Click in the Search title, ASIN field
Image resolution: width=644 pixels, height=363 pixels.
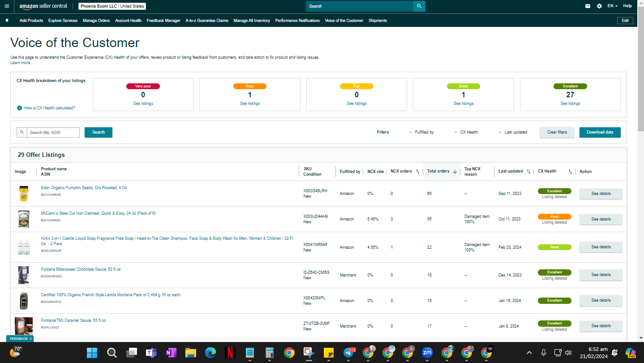coord(54,133)
